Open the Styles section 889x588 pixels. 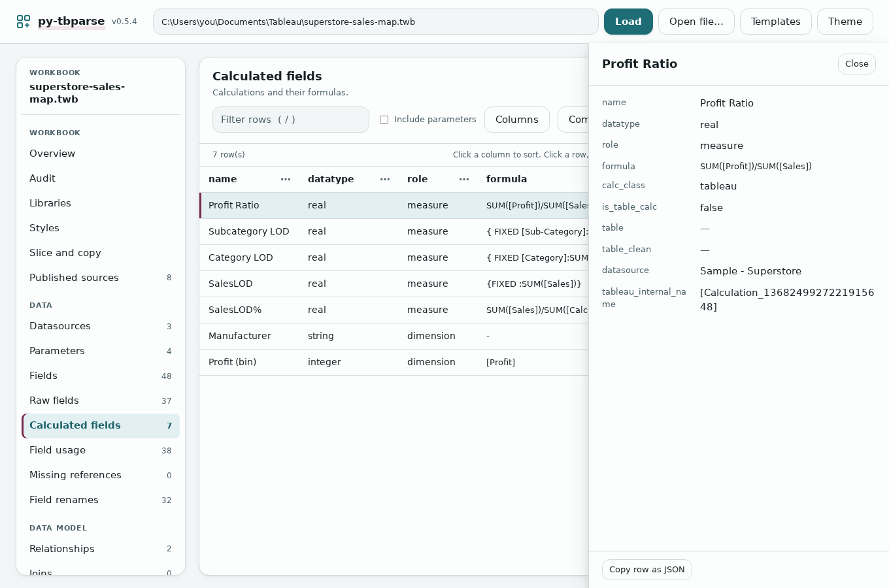pyautogui.click(x=101, y=228)
